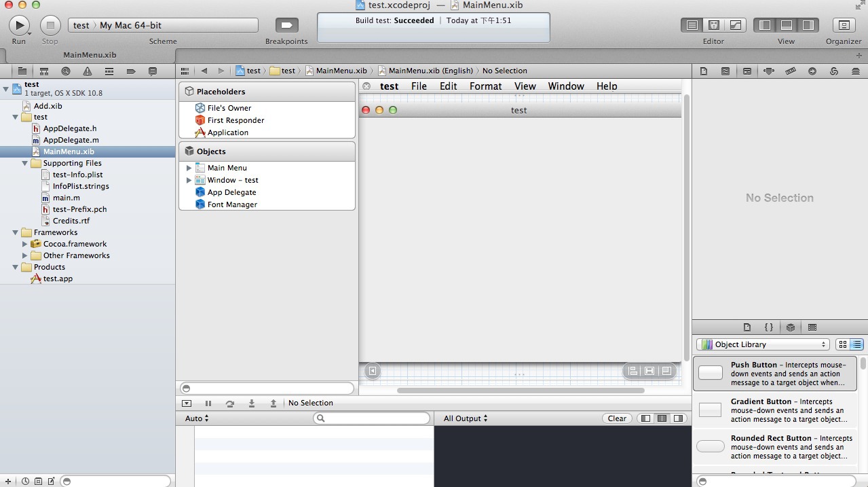Open the Auto variables view popup
The height and width of the screenshot is (487, 868).
coord(197,418)
